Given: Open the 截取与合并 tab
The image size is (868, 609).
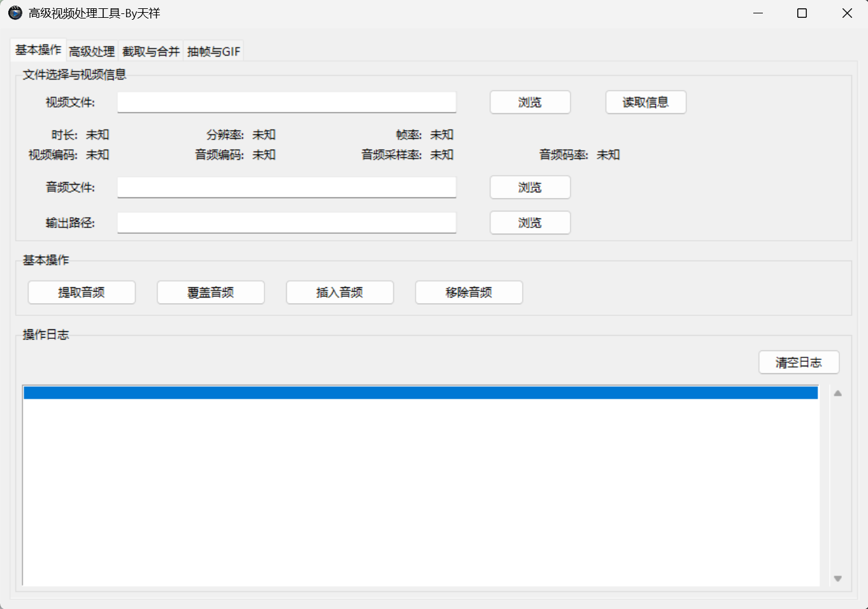Looking at the screenshot, I should pos(150,51).
